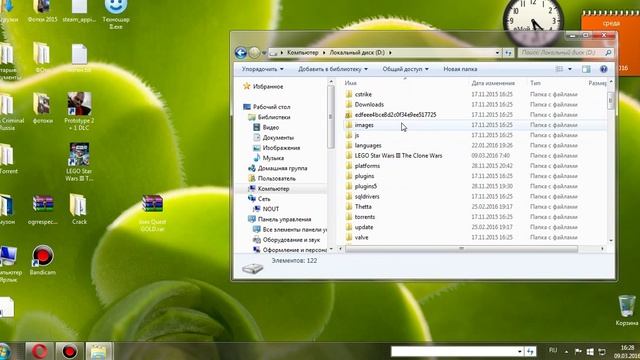This screenshot has height=360, width=640.
Task: Select the plugins5 folder
Action: click(x=366, y=186)
